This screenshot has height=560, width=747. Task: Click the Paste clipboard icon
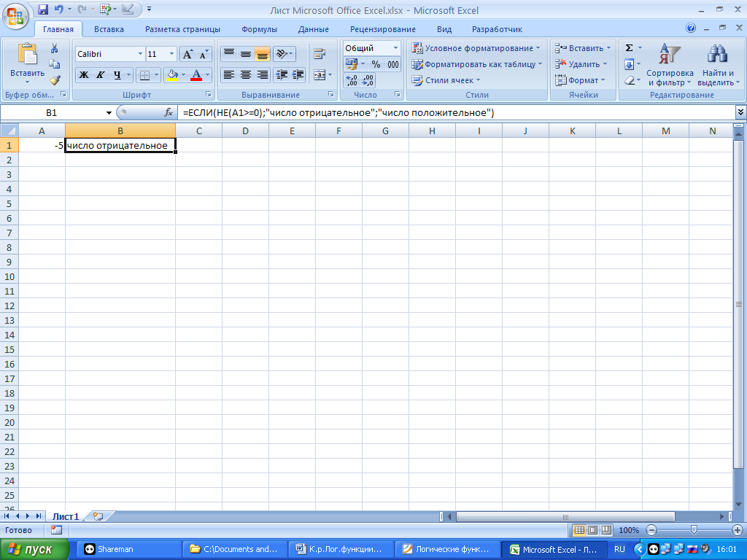[x=27, y=54]
